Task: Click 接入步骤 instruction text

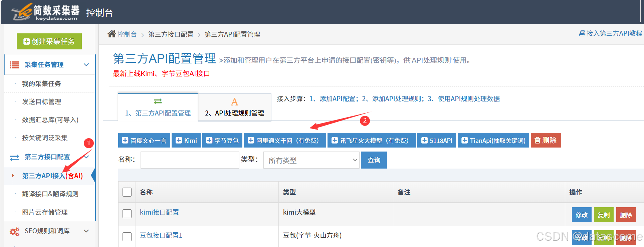Action: tap(388, 99)
